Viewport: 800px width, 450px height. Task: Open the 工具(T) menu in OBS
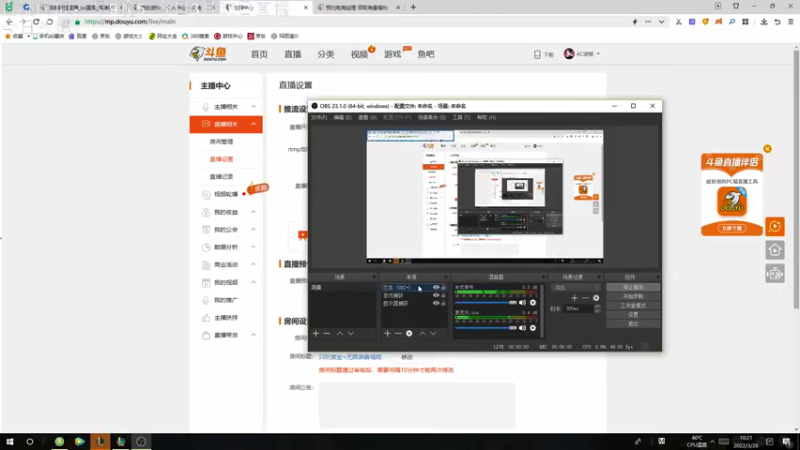tap(461, 117)
